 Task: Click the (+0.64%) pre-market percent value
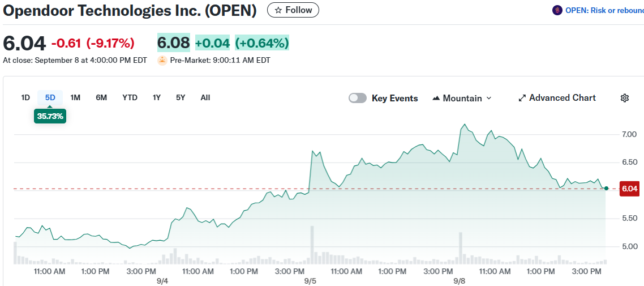point(262,42)
